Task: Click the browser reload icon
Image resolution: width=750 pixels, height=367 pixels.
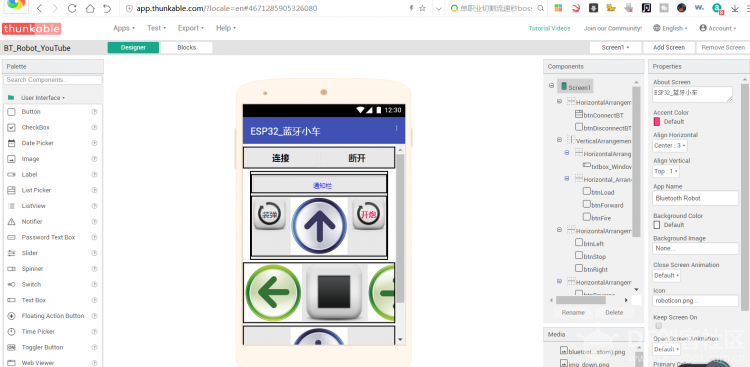Action: click(x=72, y=8)
